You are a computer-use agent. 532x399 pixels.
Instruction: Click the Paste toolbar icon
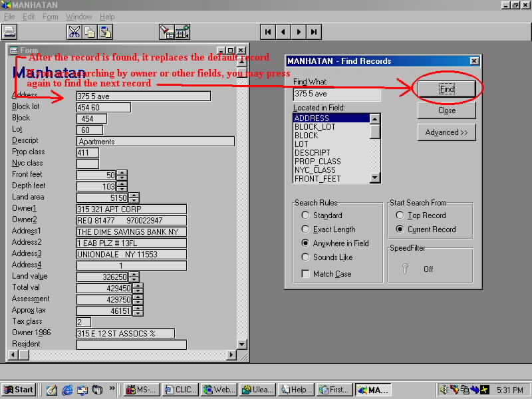[105, 31]
